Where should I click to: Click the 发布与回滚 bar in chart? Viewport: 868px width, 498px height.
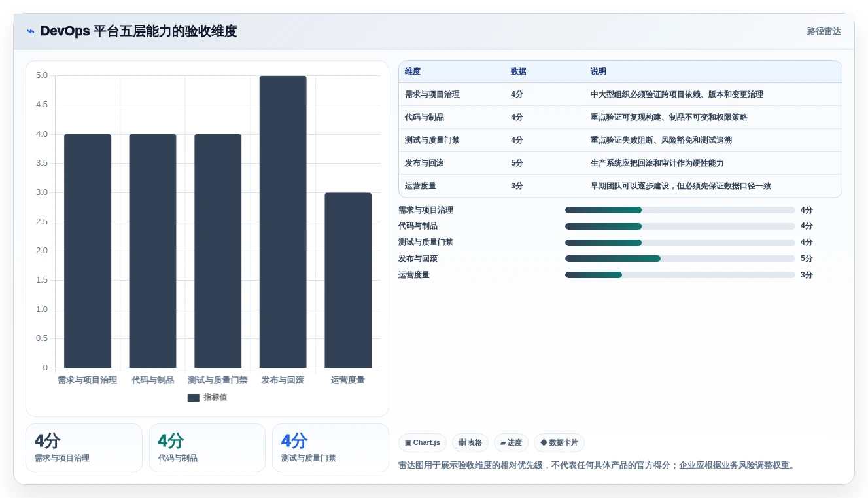click(x=283, y=222)
